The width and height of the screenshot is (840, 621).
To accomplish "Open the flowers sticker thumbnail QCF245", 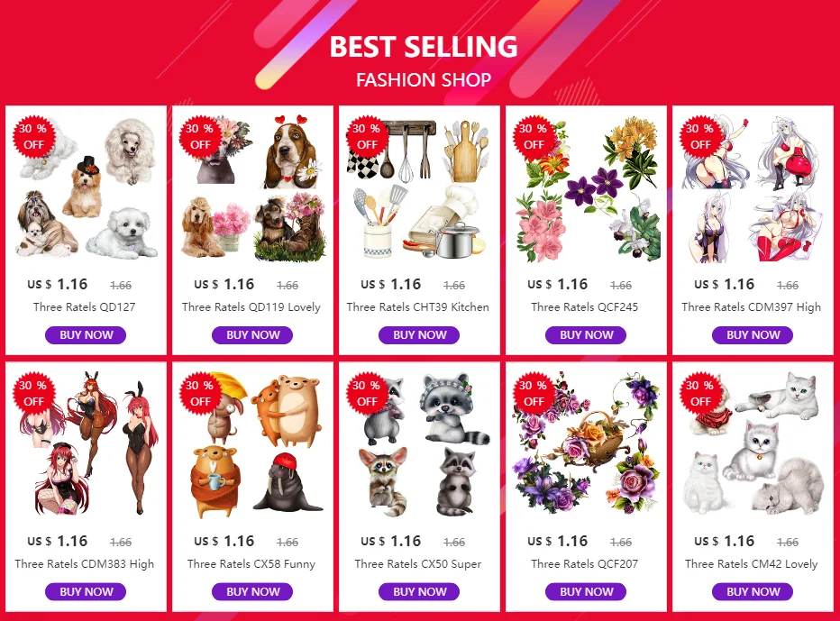I will click(x=586, y=188).
